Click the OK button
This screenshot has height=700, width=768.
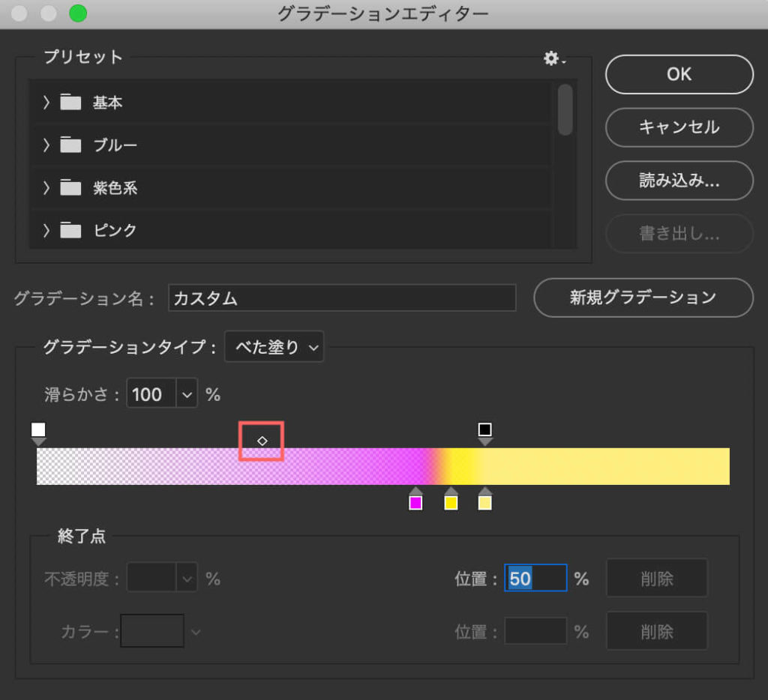679,74
